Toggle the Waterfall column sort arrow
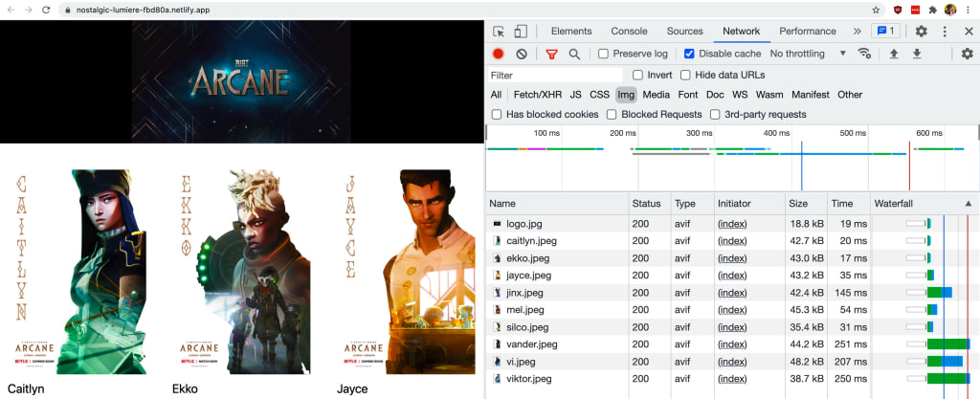Screen dimensions: 980x399 pos(969,204)
